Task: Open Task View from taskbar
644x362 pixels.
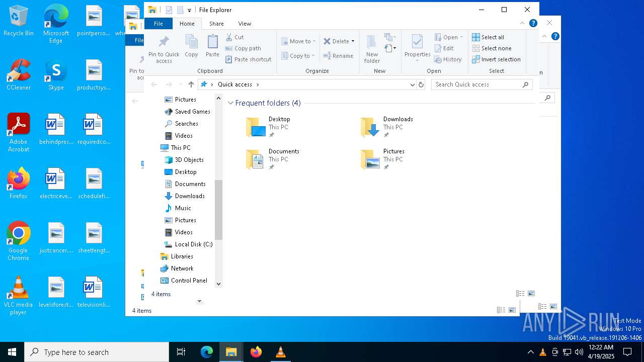Action: click(x=181, y=352)
